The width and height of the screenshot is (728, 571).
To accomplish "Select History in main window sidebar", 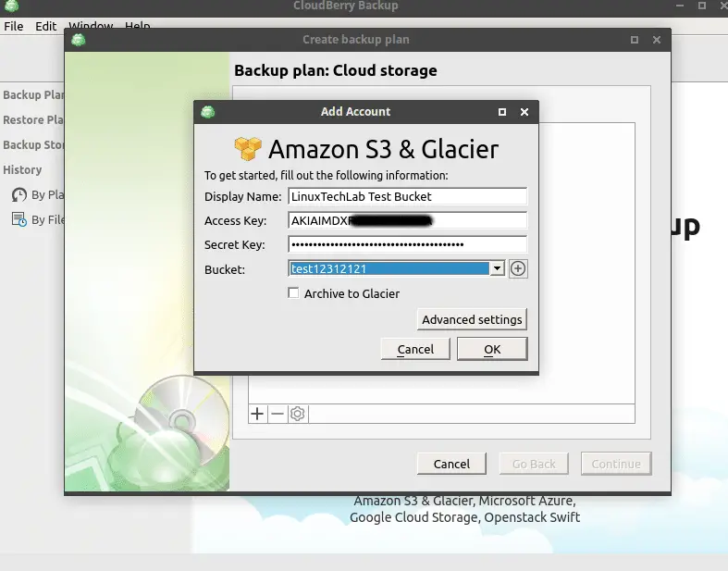I will pos(22,169).
